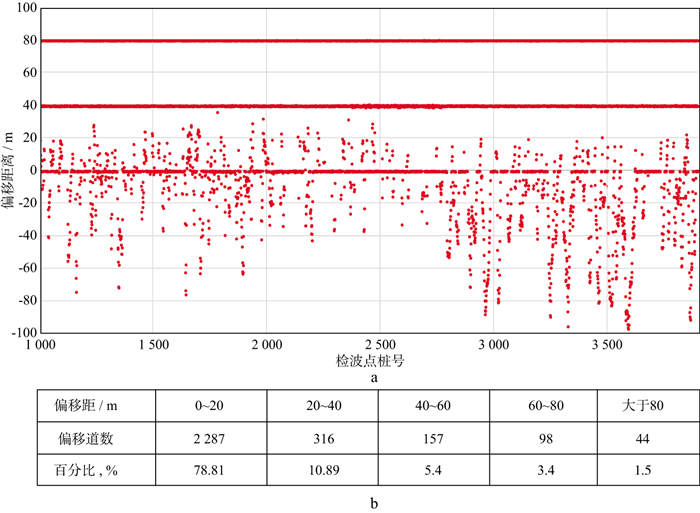Select the 0~20 column header cell

click(210, 408)
